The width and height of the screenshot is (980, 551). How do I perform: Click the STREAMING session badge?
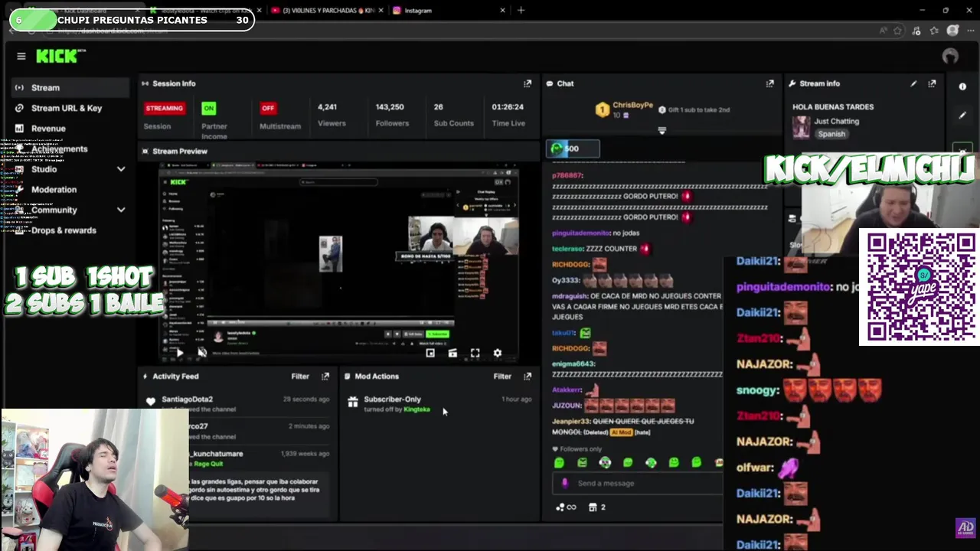[x=164, y=108]
